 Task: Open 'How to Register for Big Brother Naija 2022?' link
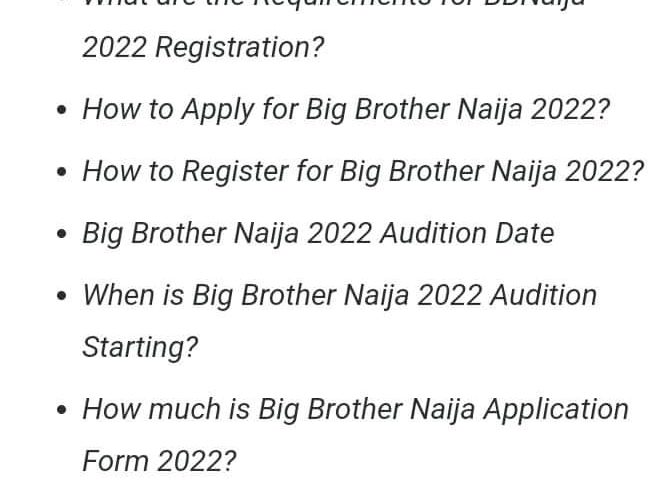coord(362,171)
